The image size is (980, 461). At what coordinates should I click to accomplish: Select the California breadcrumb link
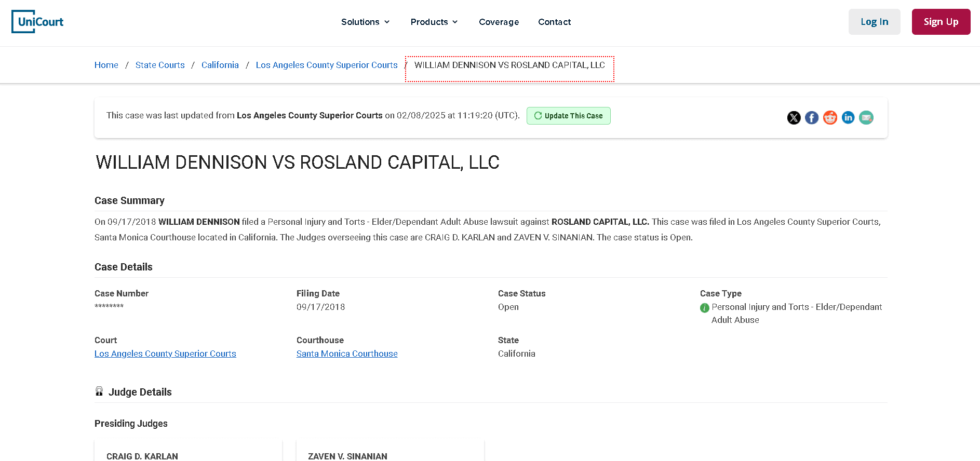220,65
